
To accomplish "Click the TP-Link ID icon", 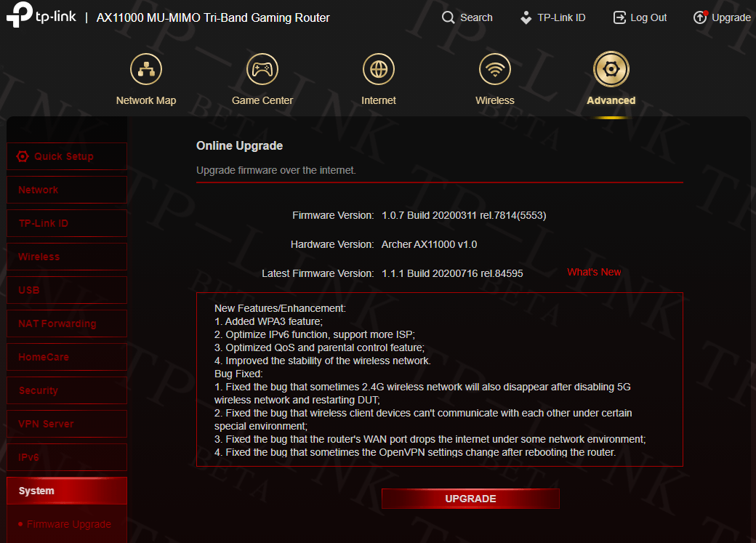I will (526, 18).
